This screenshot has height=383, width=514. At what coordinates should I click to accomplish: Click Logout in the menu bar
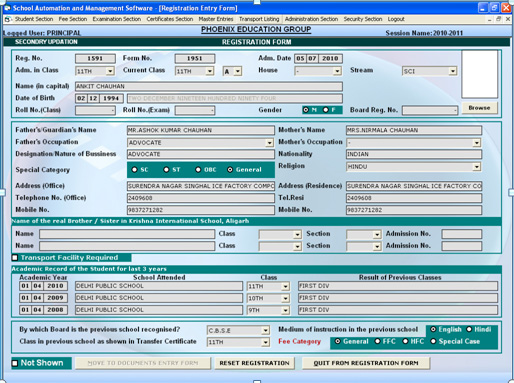(396, 19)
